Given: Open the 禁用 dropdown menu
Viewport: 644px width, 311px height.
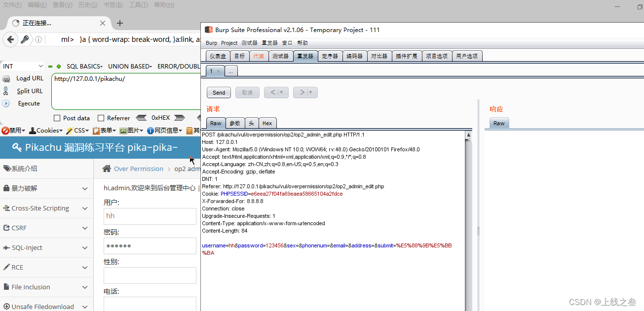Looking at the screenshot, I should (x=13, y=131).
